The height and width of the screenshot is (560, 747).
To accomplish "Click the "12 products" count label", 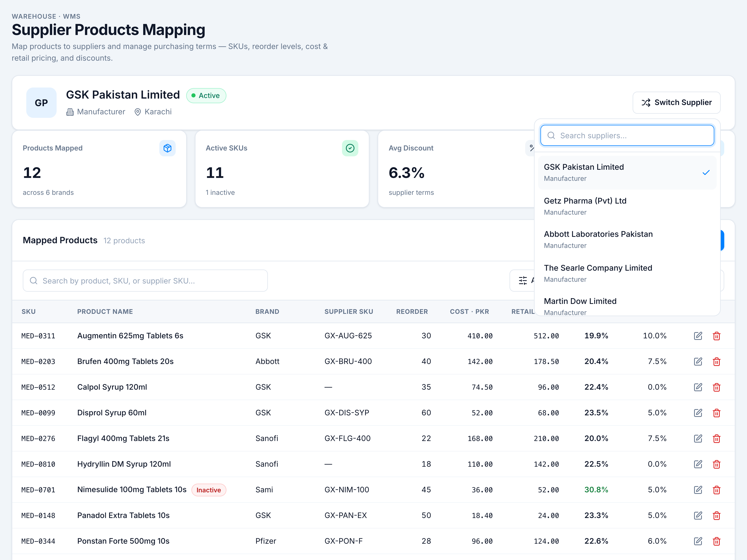I will pyautogui.click(x=124, y=241).
